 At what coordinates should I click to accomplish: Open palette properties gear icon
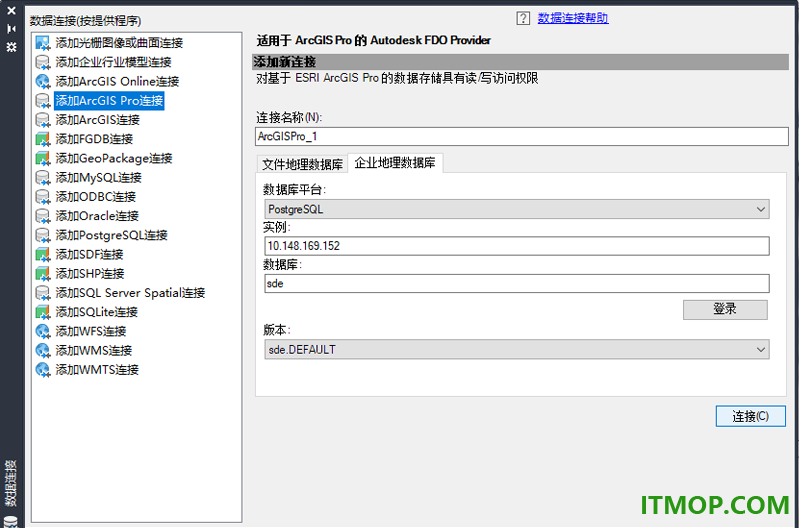[11, 47]
